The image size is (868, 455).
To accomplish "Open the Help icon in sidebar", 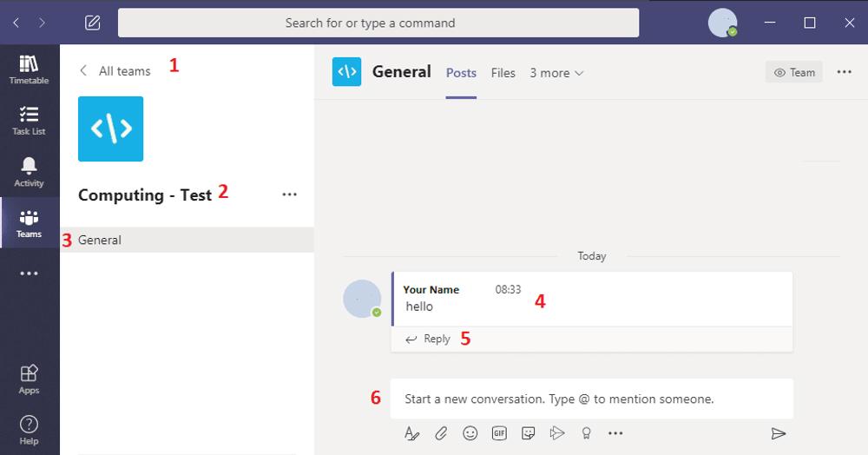I will click(29, 429).
